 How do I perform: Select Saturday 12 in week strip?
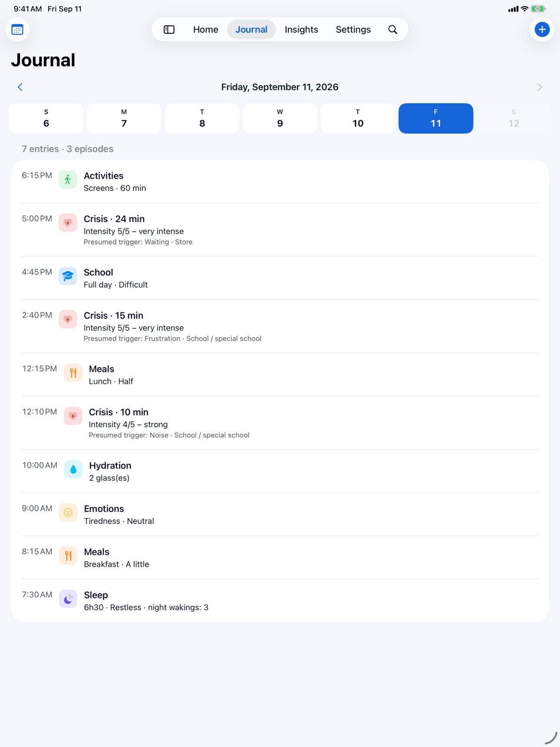click(x=514, y=118)
